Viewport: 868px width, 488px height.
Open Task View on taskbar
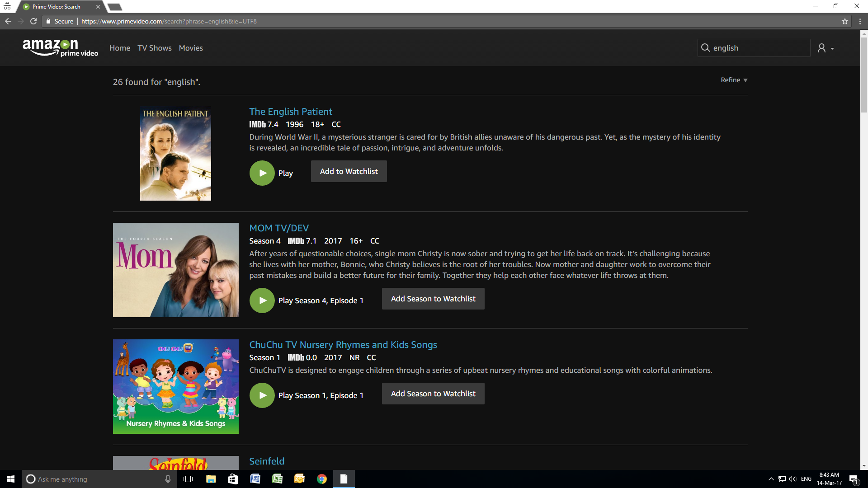[188, 479]
